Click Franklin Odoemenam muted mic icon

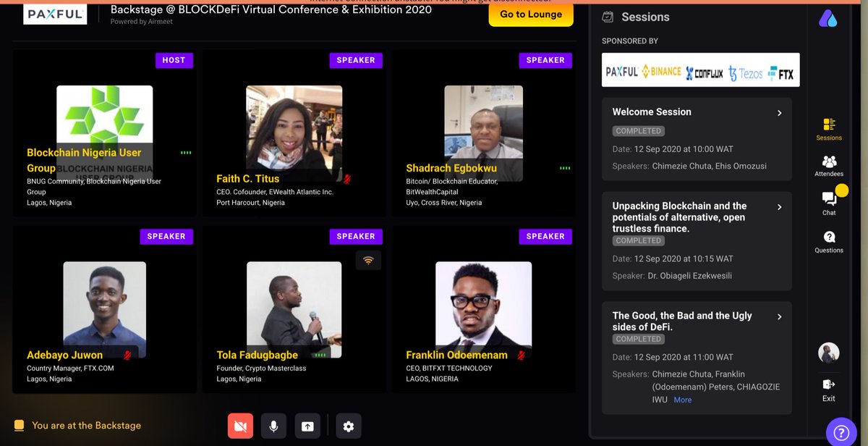point(521,355)
